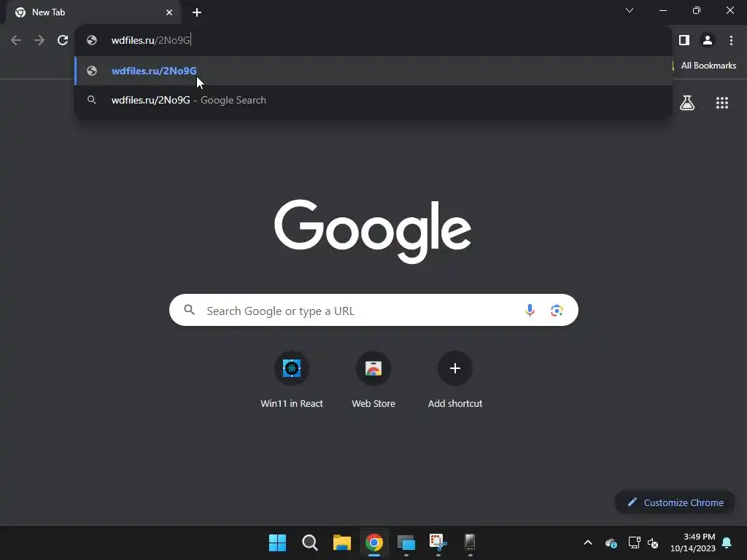Toggle the Chrome side panel

pyautogui.click(x=684, y=41)
